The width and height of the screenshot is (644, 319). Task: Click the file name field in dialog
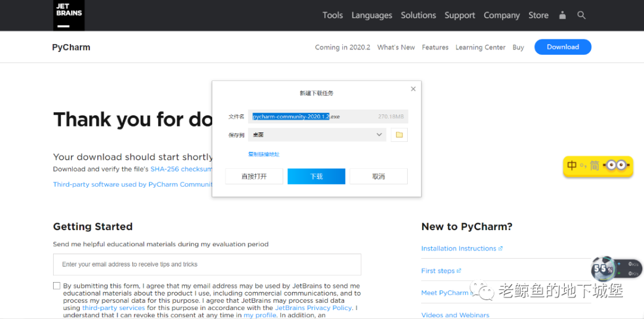(328, 117)
